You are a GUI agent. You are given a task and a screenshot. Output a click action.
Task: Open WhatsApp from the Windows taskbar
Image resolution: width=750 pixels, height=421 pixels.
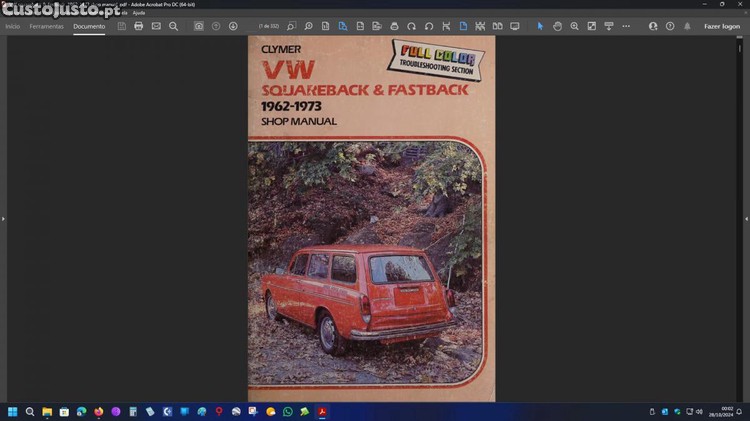click(288, 411)
